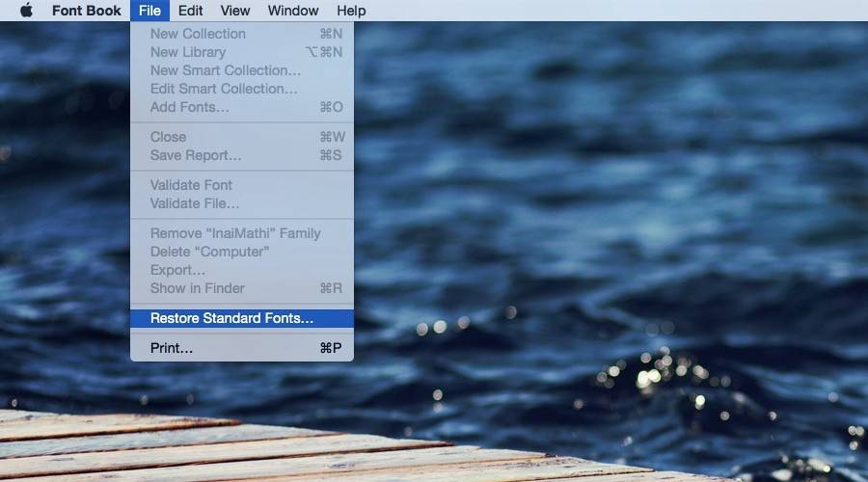
Task: Click the Validate File… entry
Action: coord(242,203)
